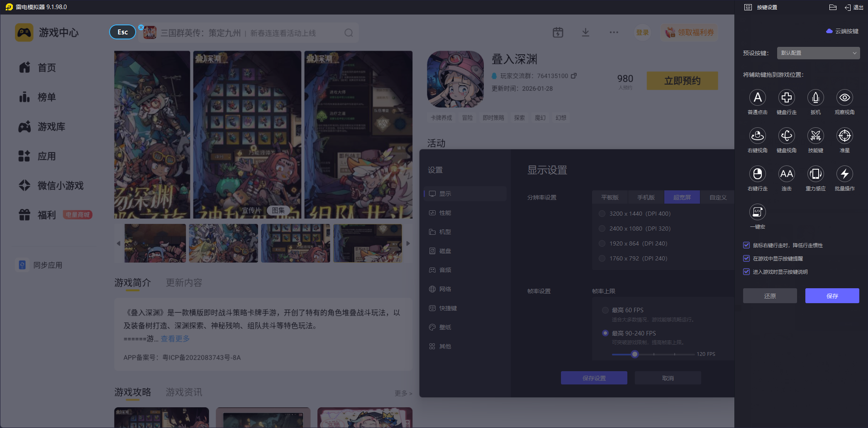Select the 观察视角 eye key icon

point(845,98)
